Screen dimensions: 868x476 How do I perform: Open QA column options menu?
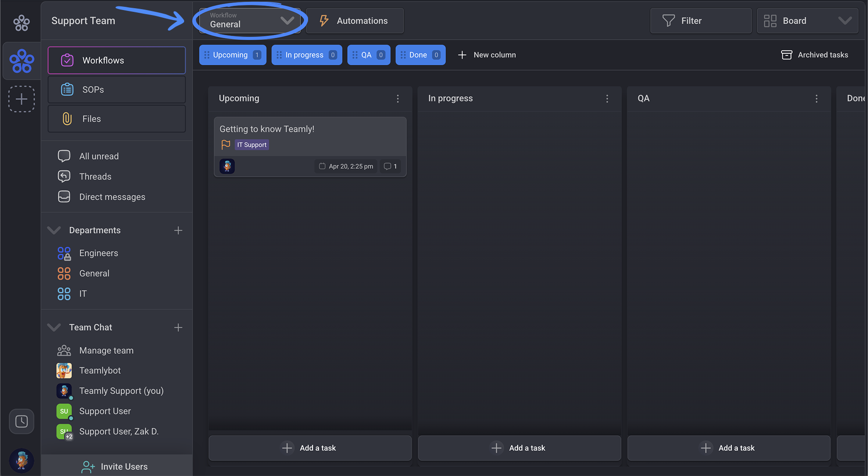[817, 98]
